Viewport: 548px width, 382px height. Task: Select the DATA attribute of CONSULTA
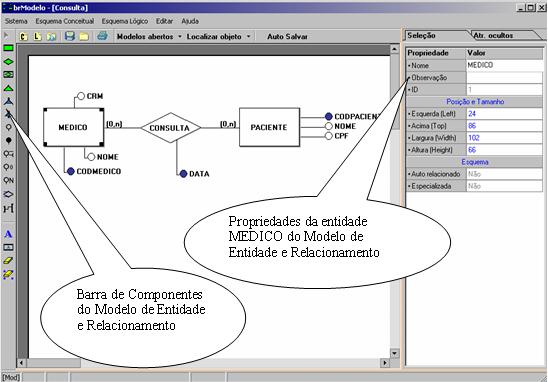tap(194, 174)
